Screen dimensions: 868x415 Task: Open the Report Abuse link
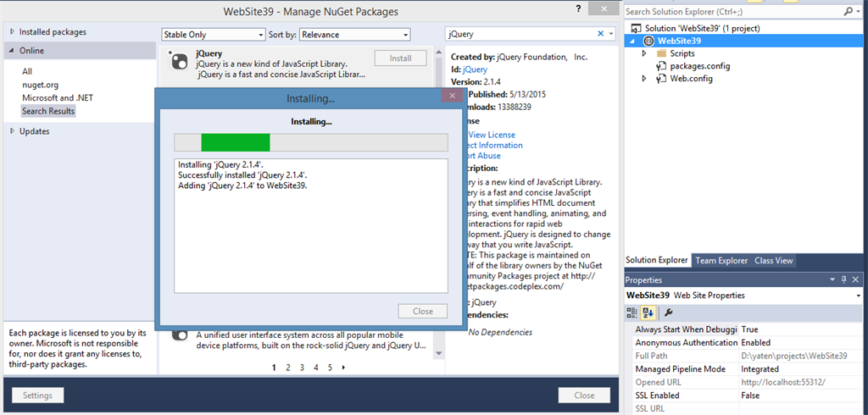[483, 156]
